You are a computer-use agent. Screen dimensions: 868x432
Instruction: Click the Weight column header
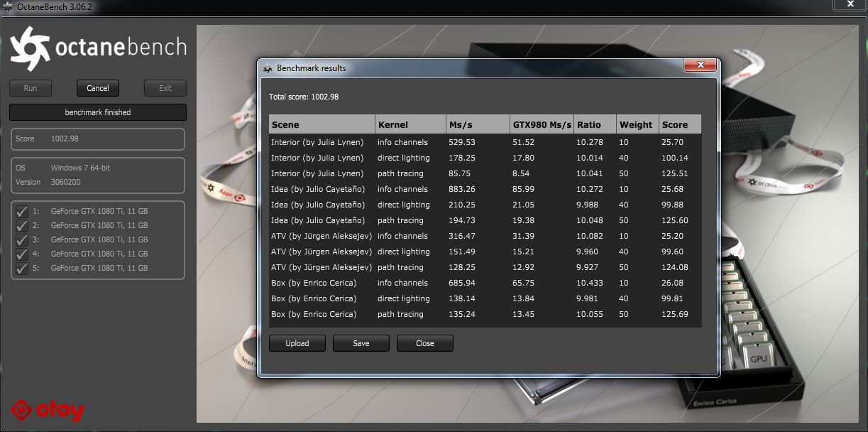pos(637,124)
